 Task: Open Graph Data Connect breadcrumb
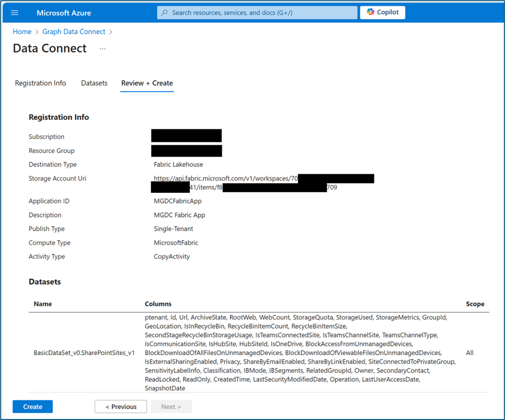(x=74, y=31)
